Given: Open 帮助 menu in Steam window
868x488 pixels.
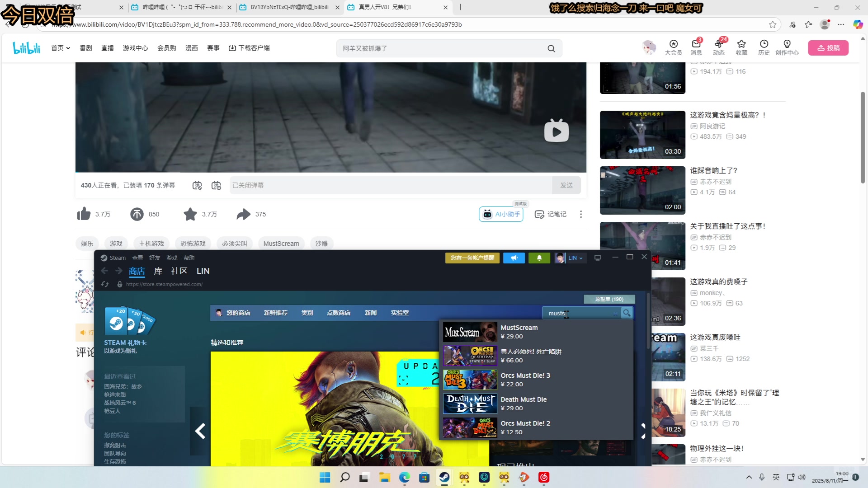Looking at the screenshot, I should pos(189,258).
